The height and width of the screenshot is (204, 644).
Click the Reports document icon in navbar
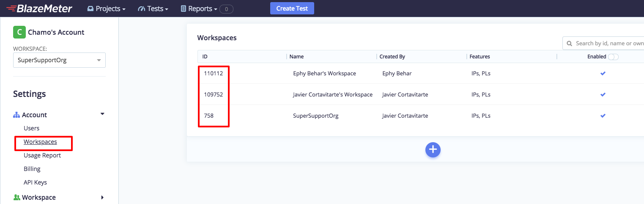click(x=183, y=8)
